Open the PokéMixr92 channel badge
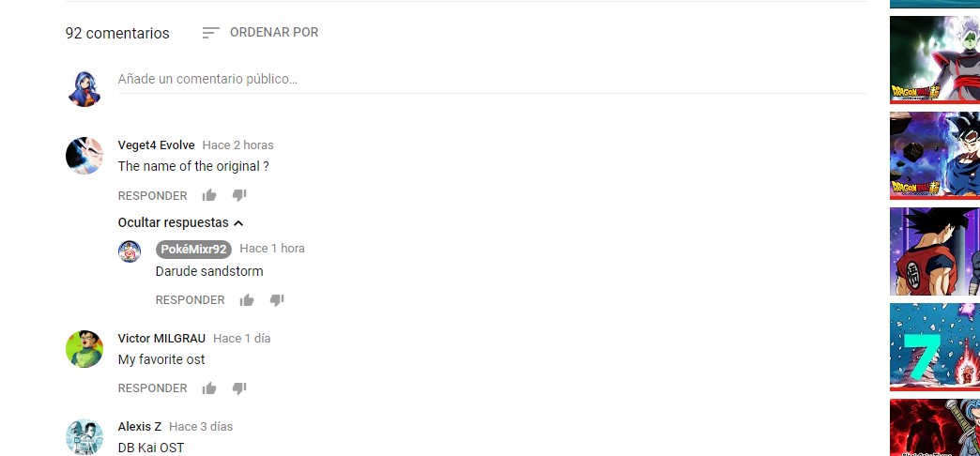 pos(193,250)
